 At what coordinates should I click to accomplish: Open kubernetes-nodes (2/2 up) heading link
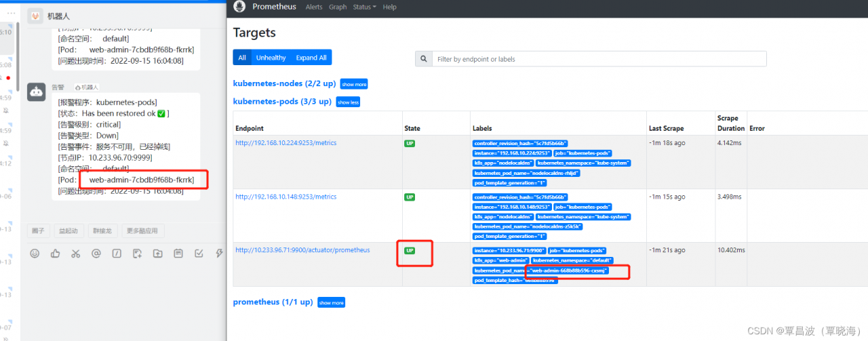point(284,84)
